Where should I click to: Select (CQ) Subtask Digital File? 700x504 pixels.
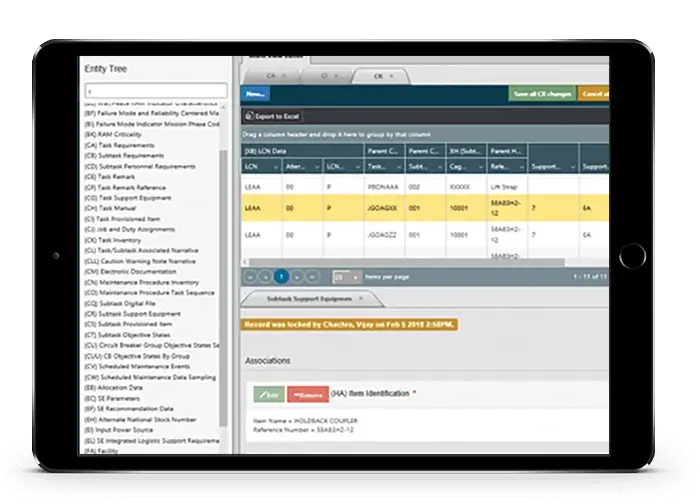coord(120,303)
